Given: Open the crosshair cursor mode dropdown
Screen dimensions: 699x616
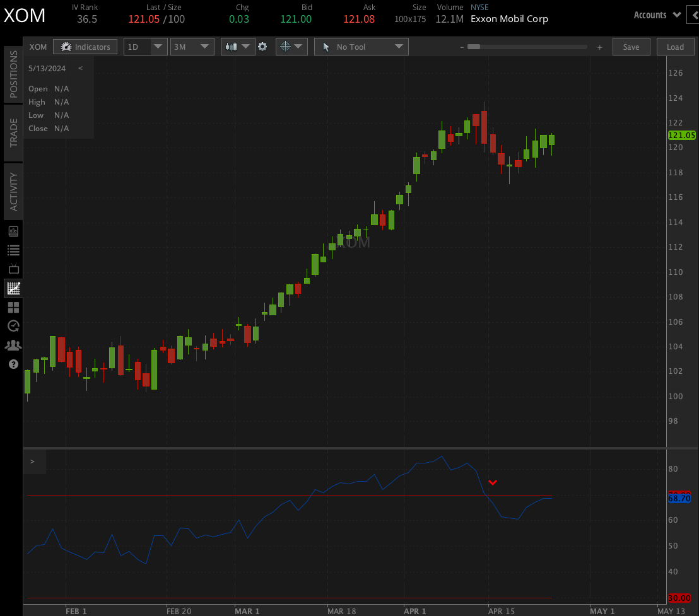Looking at the screenshot, I should click(291, 47).
